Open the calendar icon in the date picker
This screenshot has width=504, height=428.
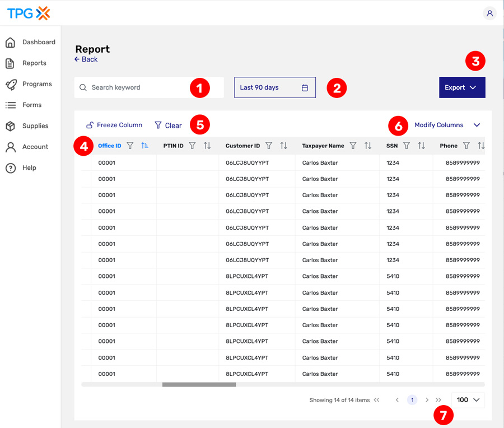pyautogui.click(x=305, y=87)
